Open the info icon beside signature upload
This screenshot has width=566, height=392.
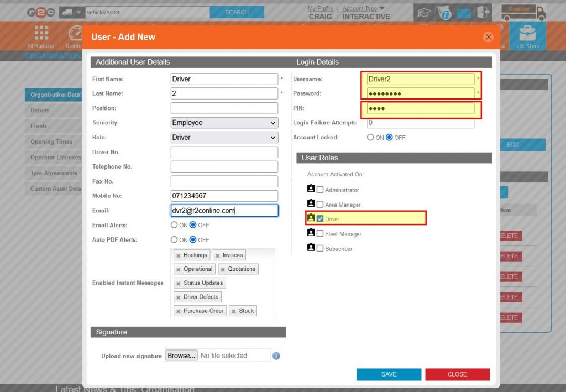tap(276, 356)
